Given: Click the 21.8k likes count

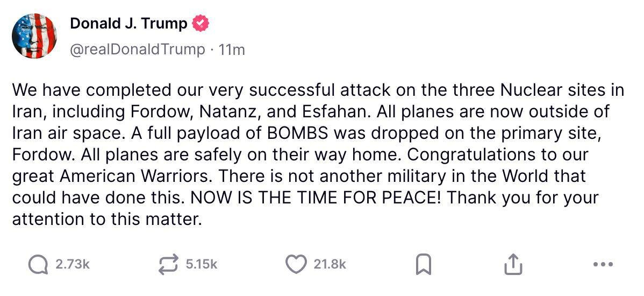Looking at the screenshot, I should pyautogui.click(x=330, y=264).
